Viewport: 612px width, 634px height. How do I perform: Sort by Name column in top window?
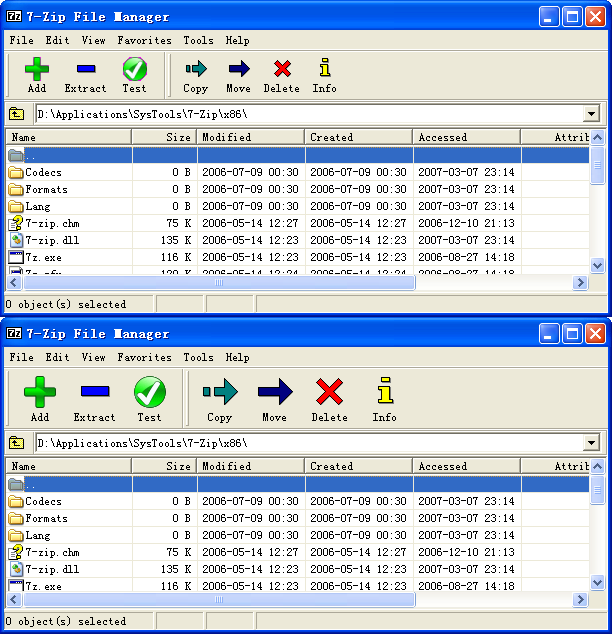pyautogui.click(x=69, y=137)
